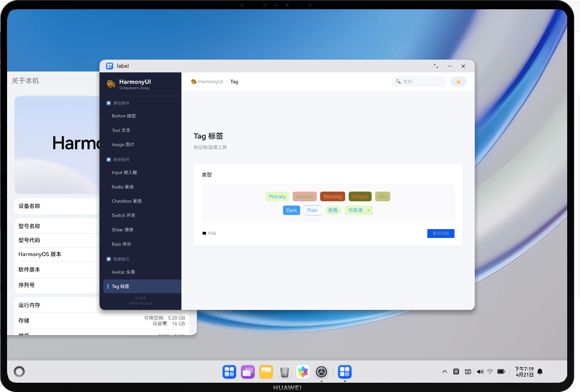The height and width of the screenshot is (392, 580).
Task: Click the restore window icon of label window
Action: (436, 66)
